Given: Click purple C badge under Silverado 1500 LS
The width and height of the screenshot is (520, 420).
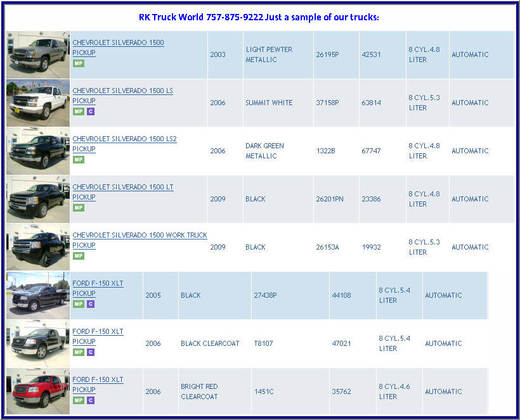Looking at the screenshot, I should (x=91, y=111).
